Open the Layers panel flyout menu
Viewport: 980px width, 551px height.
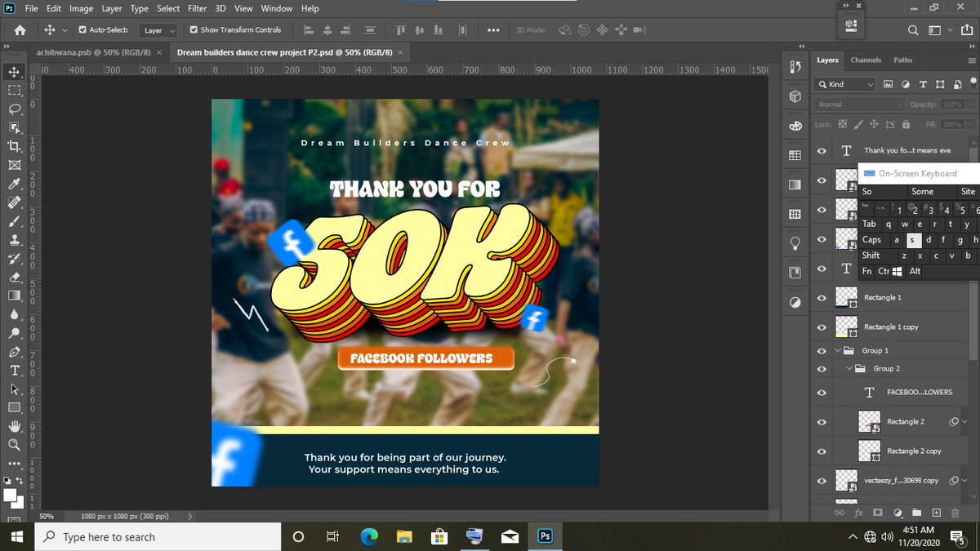tap(973, 60)
